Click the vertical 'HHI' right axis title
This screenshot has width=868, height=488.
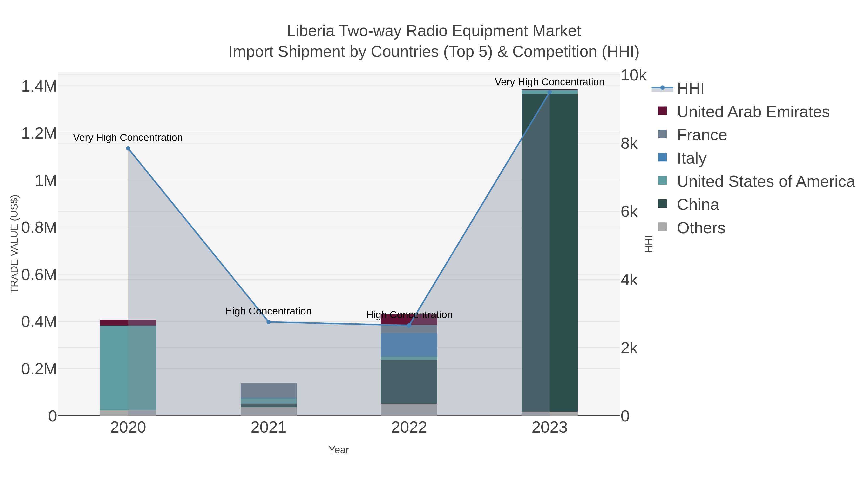pyautogui.click(x=649, y=244)
